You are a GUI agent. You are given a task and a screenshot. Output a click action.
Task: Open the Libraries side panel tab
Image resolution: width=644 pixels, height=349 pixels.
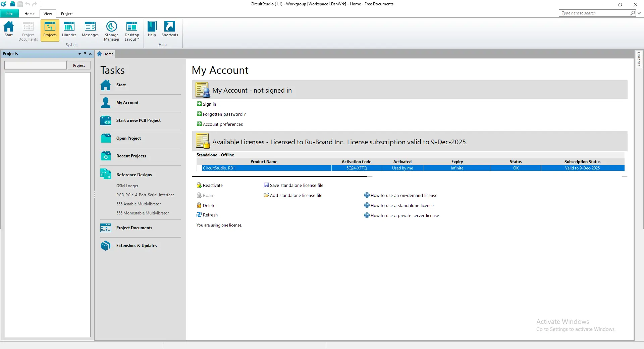tap(639, 59)
